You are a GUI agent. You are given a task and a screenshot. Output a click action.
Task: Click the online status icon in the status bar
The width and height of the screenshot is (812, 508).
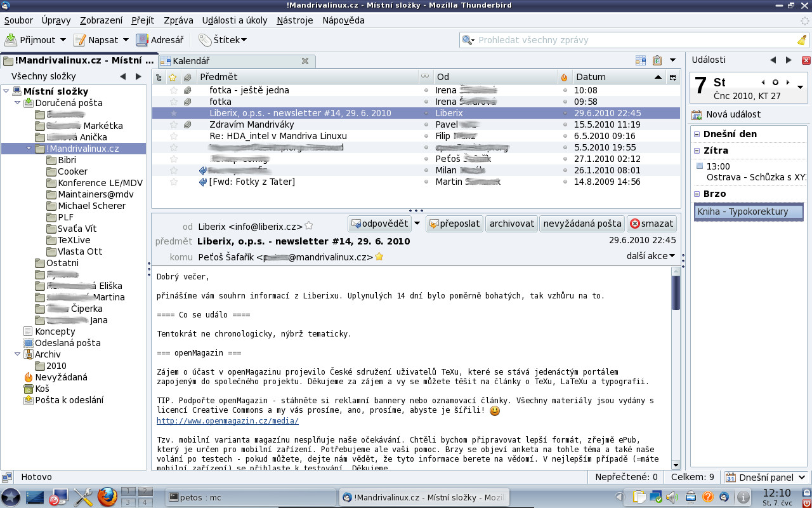(7, 477)
